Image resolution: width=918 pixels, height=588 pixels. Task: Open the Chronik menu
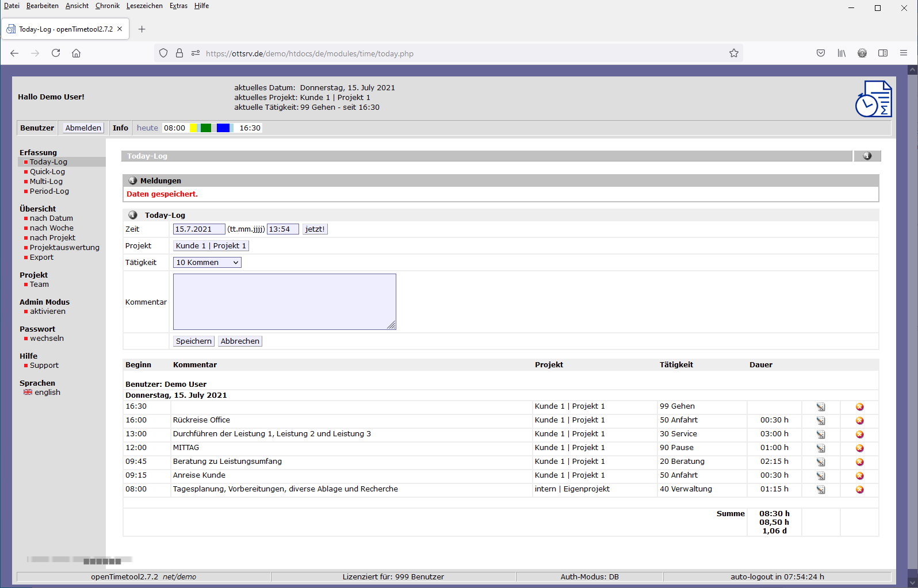coord(108,6)
